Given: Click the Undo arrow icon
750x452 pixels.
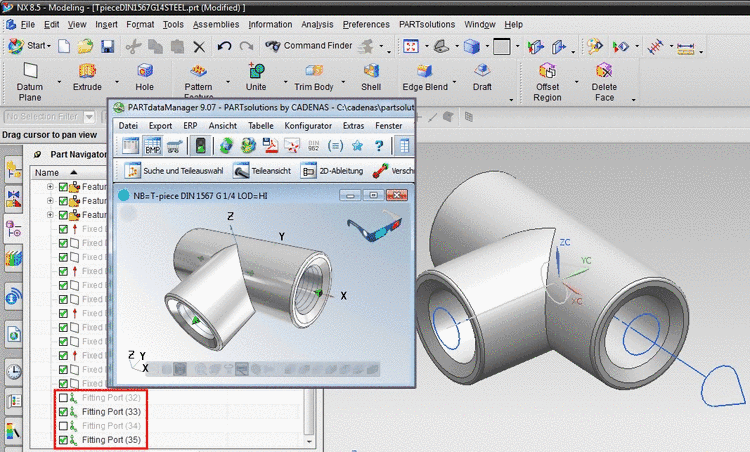Looking at the screenshot, I should pos(224,46).
